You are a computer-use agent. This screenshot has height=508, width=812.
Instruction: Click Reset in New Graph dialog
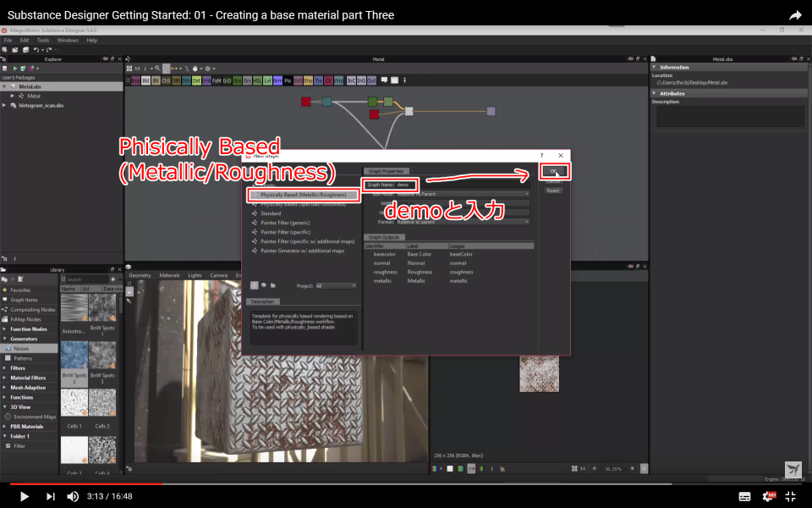pyautogui.click(x=553, y=190)
